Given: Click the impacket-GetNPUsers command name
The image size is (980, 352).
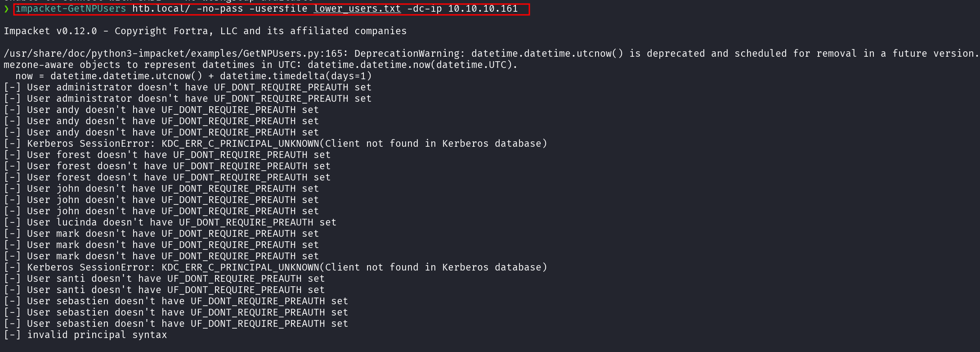Looking at the screenshot, I should click(71, 9).
